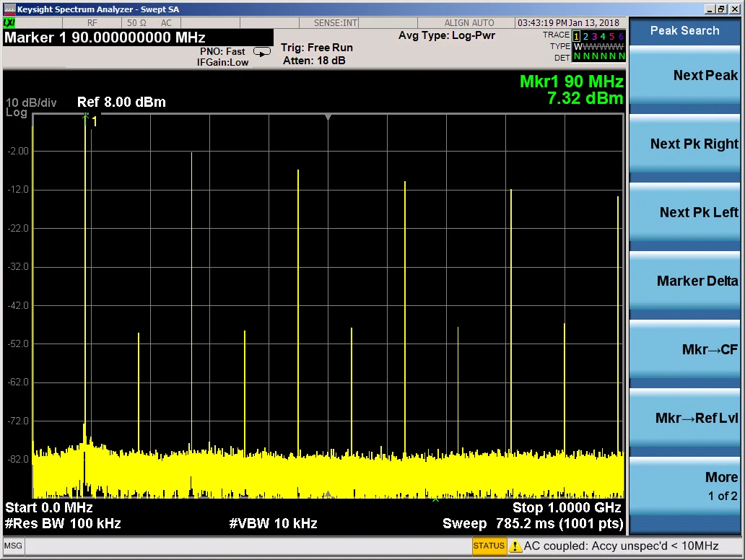Click the Marker 1 frequency entry field
This screenshot has height=560, width=745.
[137, 38]
